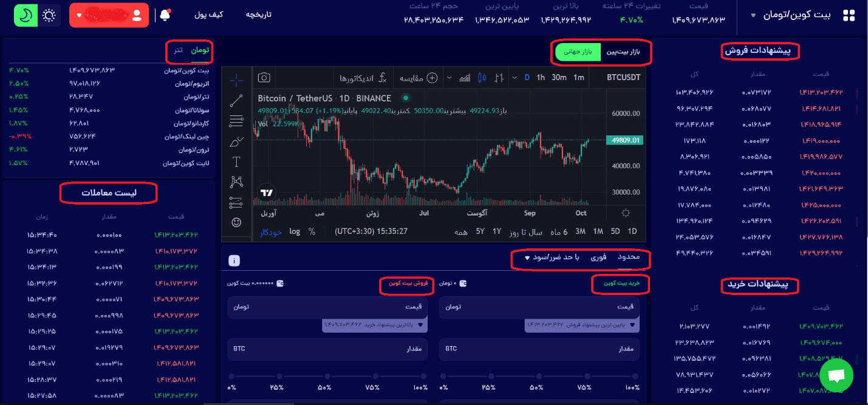Toggle percent scale on chart
Screen dimensions: 868x405
pyautogui.click(x=312, y=231)
